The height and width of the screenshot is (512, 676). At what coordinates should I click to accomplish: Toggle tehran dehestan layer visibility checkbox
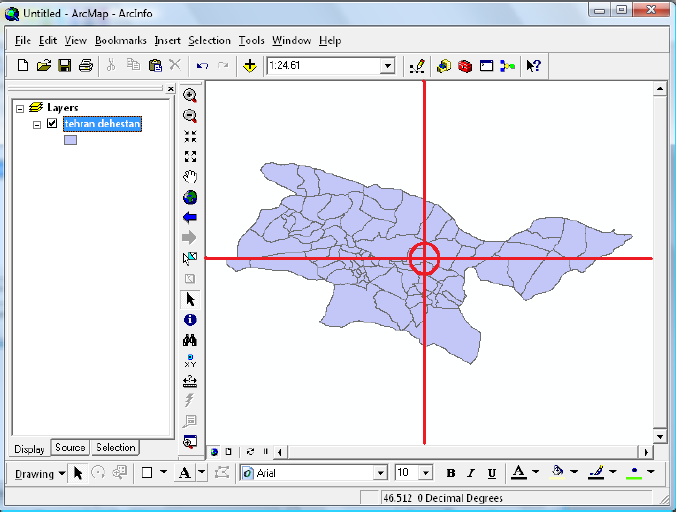pyautogui.click(x=52, y=124)
